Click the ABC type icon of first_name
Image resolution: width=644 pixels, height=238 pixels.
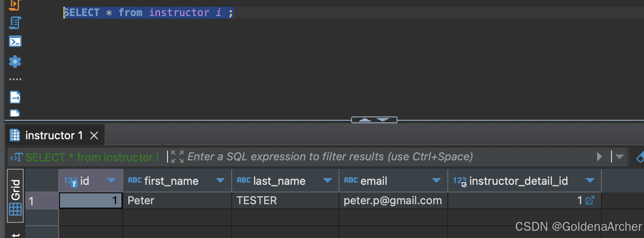(x=135, y=180)
